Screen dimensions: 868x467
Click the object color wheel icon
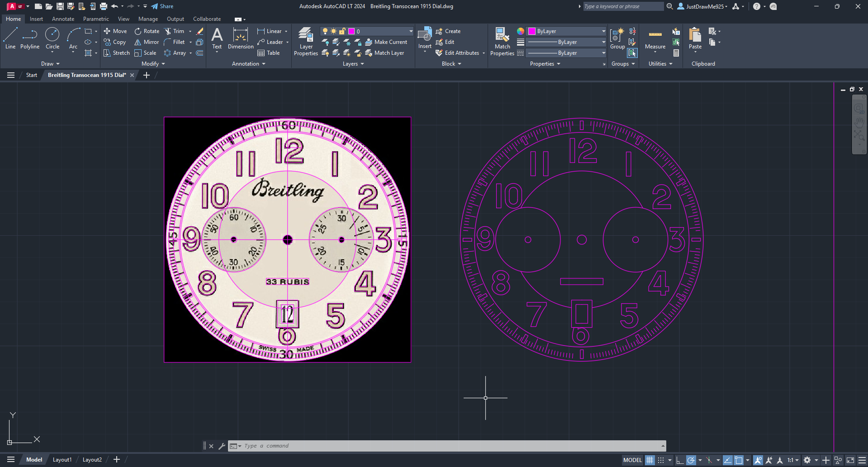[521, 31]
